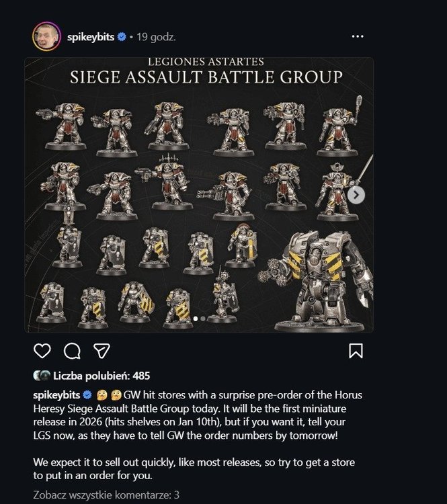This screenshot has height=504, width=447.
Task: Click the Siege Assault Battle Group image
Action: (x=199, y=195)
